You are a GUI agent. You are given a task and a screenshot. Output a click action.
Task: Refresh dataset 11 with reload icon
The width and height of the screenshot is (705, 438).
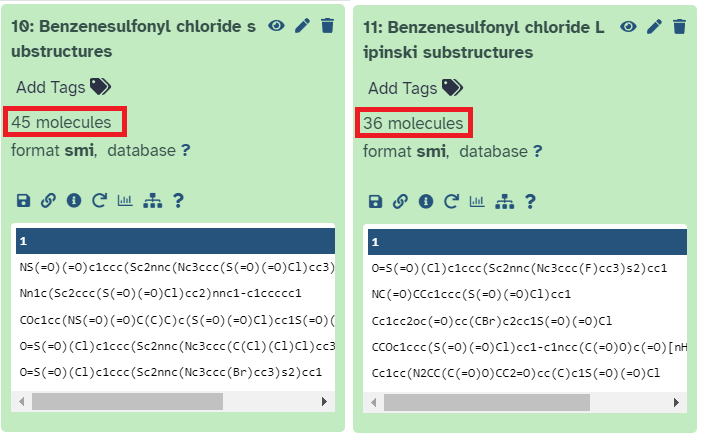tap(451, 201)
